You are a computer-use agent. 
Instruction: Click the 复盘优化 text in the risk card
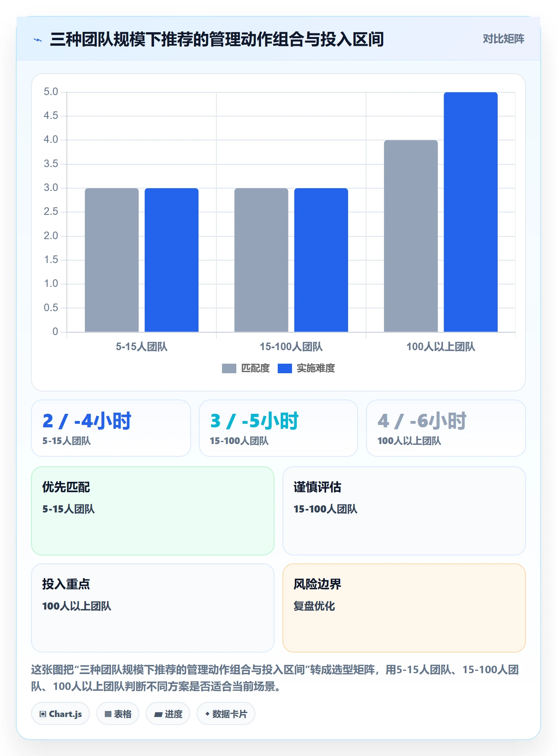(x=314, y=606)
